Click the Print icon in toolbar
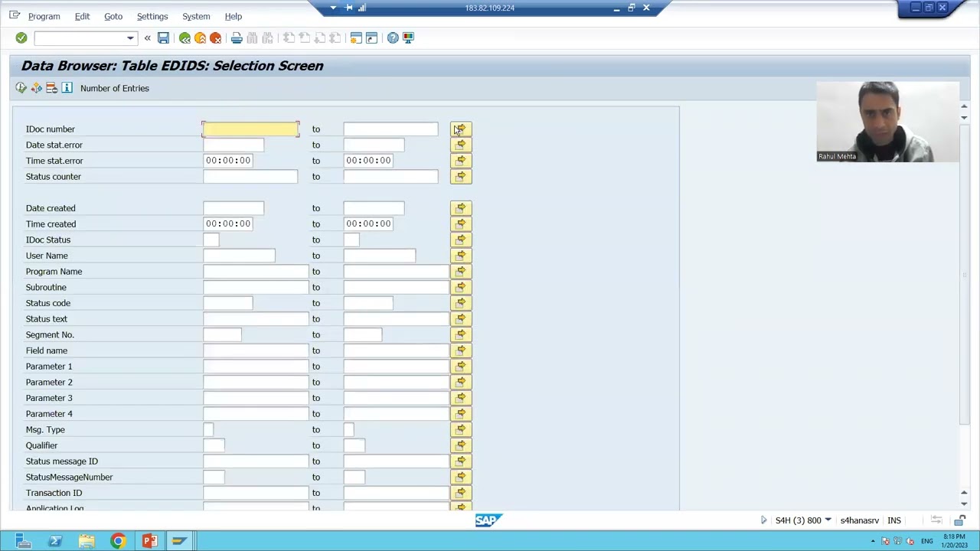 tap(237, 37)
